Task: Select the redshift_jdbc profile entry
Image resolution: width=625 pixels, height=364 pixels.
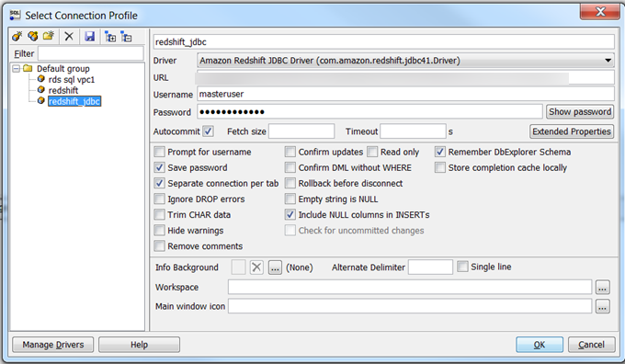Action: (74, 101)
